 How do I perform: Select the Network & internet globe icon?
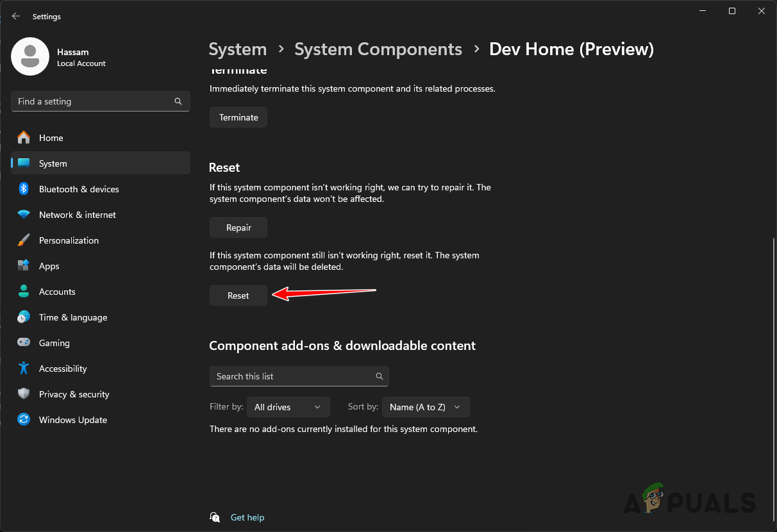click(24, 215)
